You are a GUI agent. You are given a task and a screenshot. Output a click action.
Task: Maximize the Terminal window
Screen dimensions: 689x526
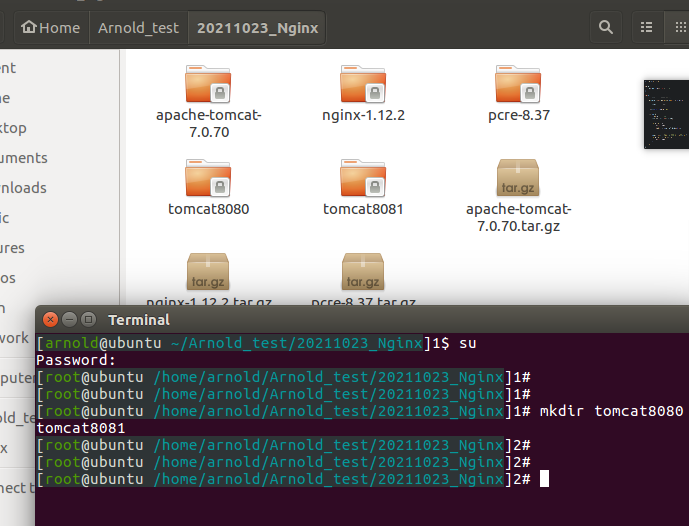tap(88, 319)
